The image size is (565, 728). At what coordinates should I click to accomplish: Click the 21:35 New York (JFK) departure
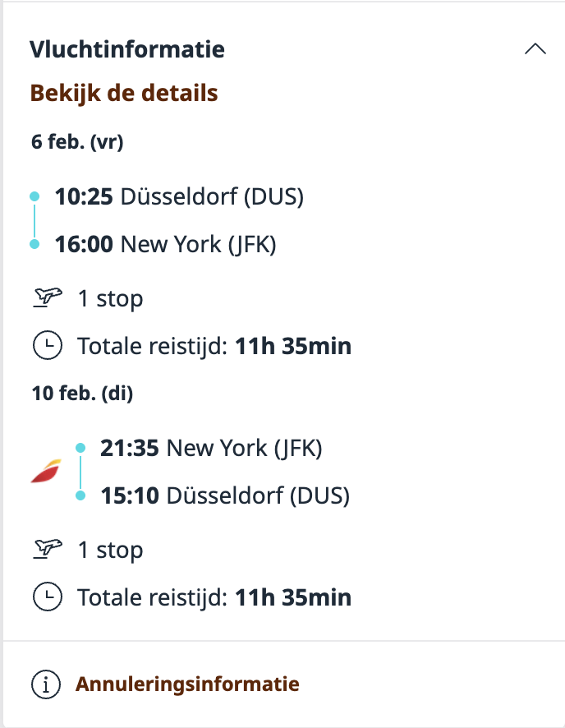(211, 449)
